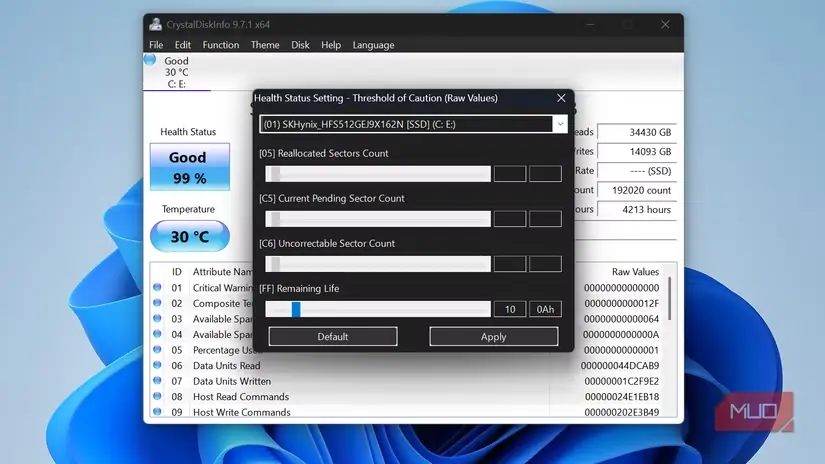This screenshot has height=464, width=825.
Task: Click the Reallocated Sectors hex value box
Action: point(545,174)
